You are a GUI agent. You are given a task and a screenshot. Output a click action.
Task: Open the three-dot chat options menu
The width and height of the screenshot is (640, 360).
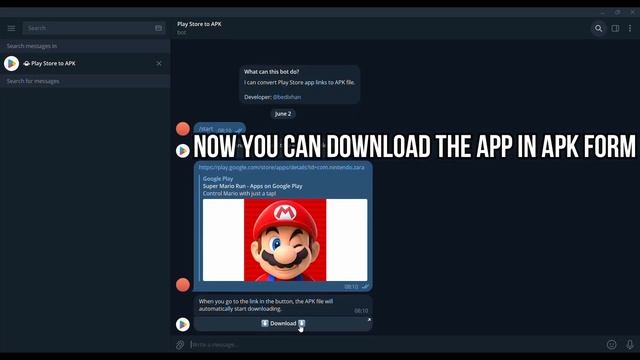coord(630,28)
